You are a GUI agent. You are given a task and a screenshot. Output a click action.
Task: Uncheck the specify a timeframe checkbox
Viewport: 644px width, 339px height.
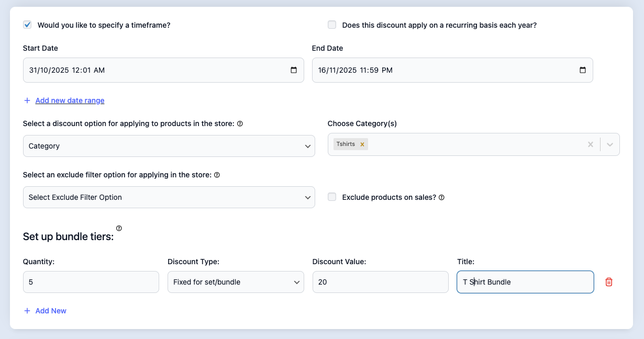pyautogui.click(x=27, y=25)
